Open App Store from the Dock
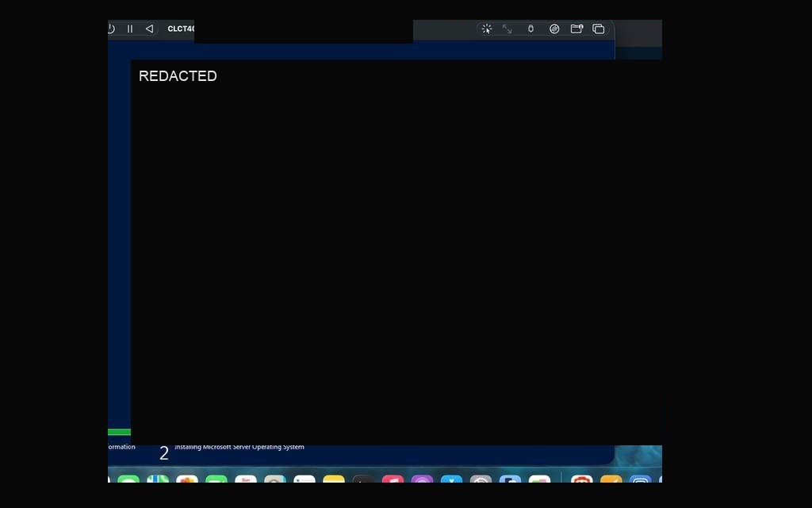This screenshot has width=812, height=508. coord(451,479)
